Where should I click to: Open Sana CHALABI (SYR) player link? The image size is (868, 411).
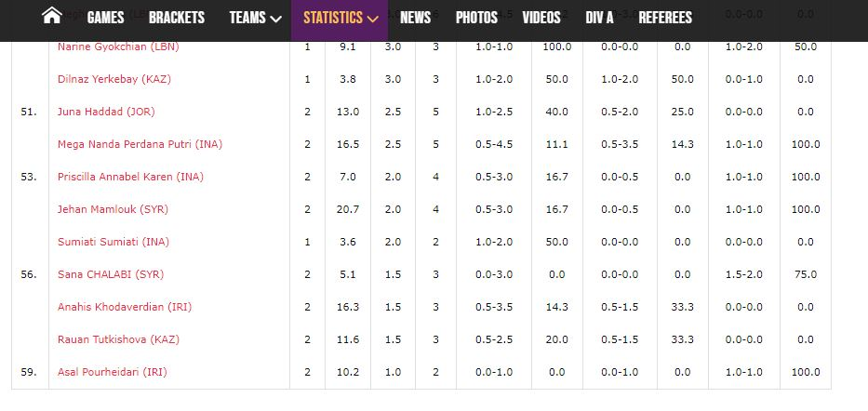tap(111, 274)
